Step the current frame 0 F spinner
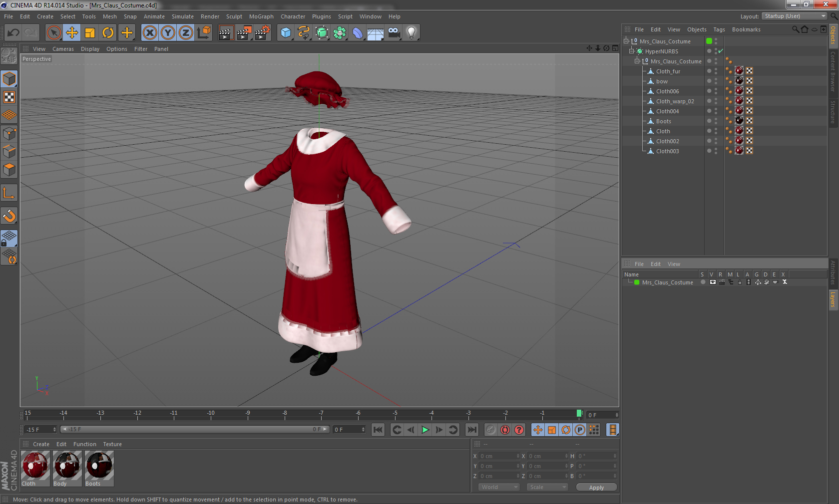The image size is (839, 504). click(x=617, y=415)
